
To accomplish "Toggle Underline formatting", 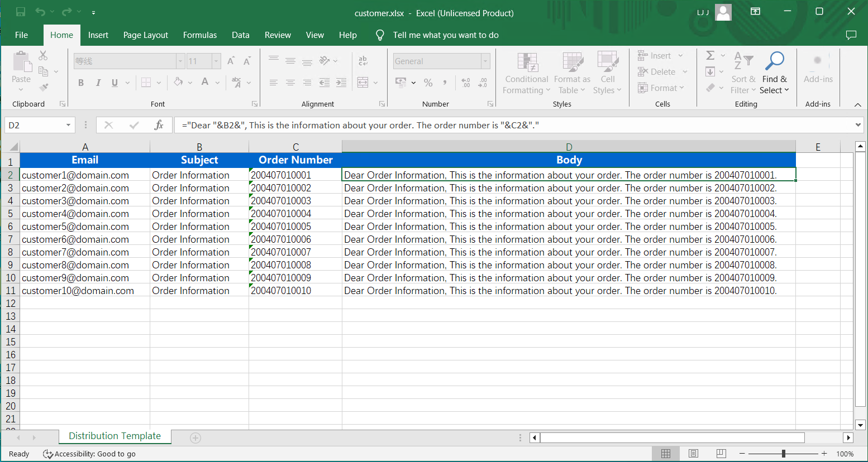I will click(115, 83).
